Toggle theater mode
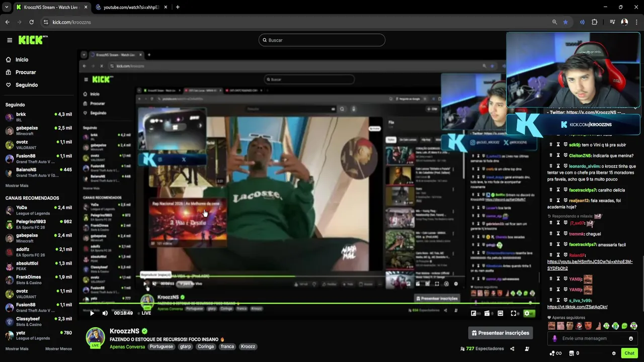 pos(500,313)
